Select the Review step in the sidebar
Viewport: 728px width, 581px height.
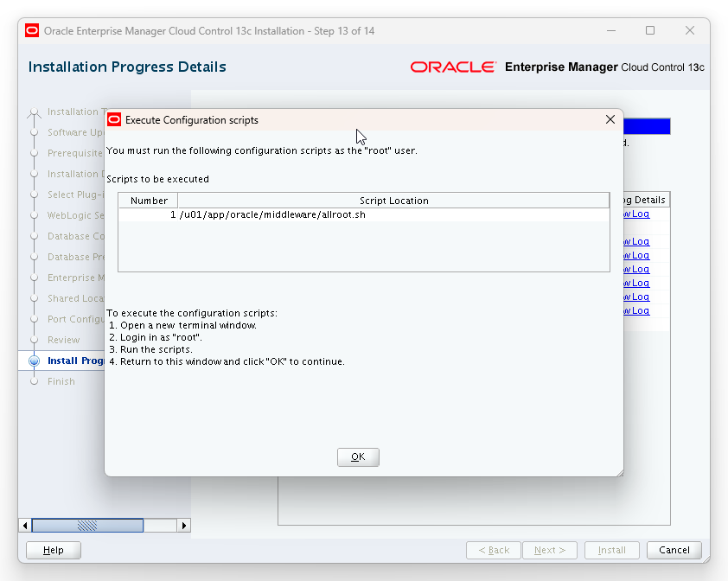(64, 340)
